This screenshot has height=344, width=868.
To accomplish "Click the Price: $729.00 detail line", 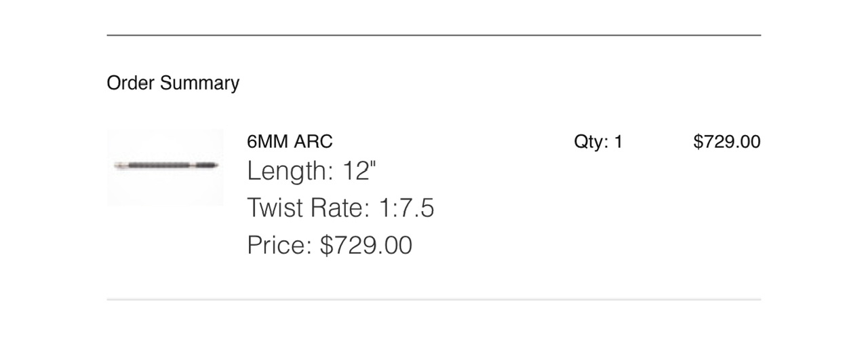I will 330,245.
